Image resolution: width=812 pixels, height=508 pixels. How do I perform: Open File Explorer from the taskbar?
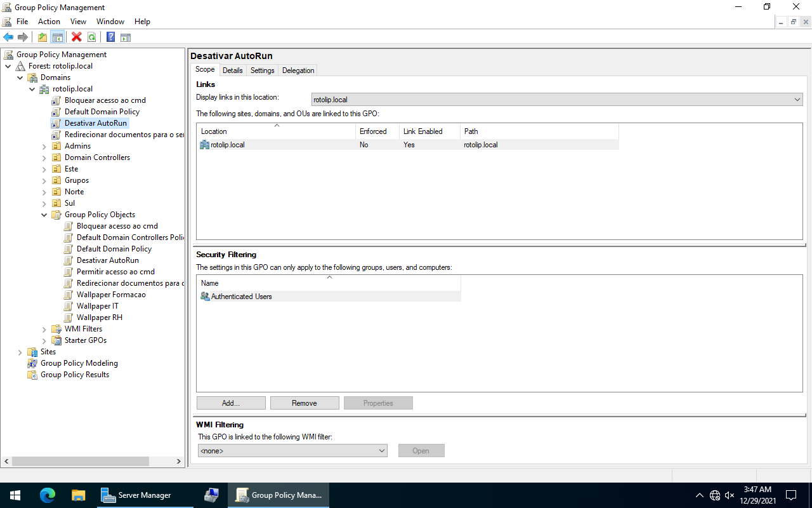tap(78, 495)
